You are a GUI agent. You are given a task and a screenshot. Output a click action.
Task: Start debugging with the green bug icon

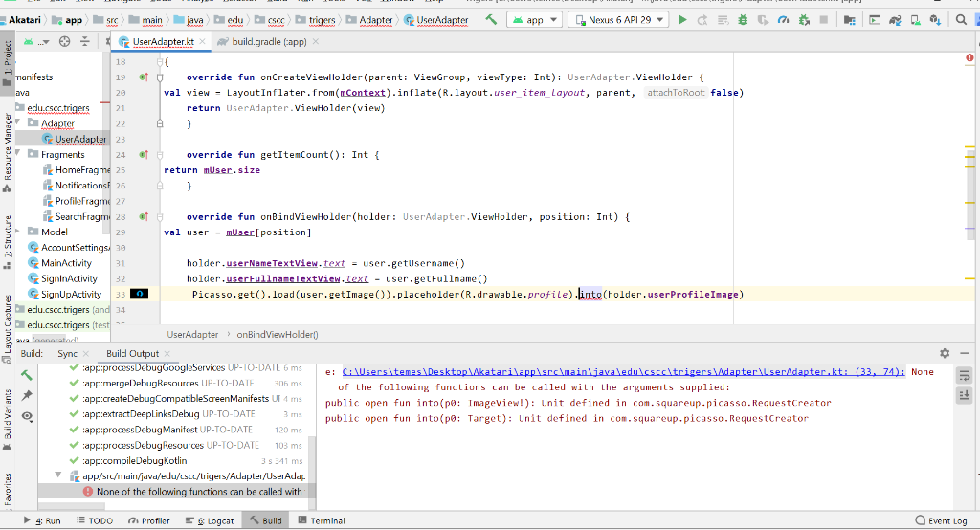click(x=743, y=20)
